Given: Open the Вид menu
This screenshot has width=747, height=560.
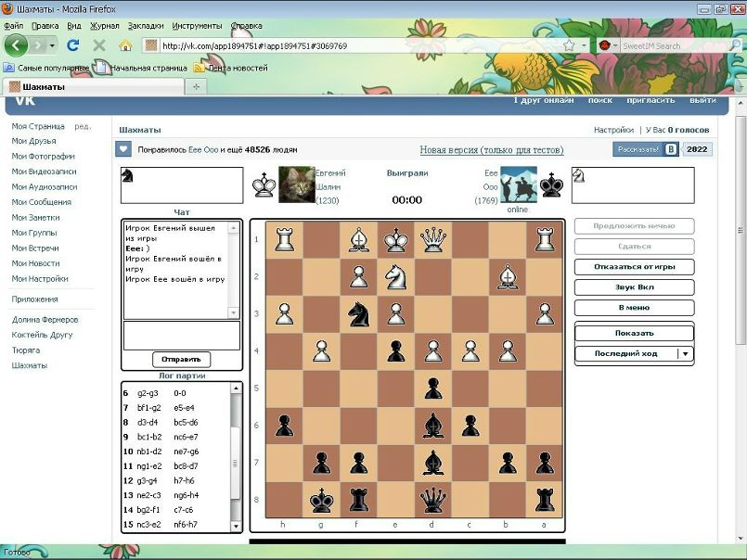Looking at the screenshot, I should (74, 26).
